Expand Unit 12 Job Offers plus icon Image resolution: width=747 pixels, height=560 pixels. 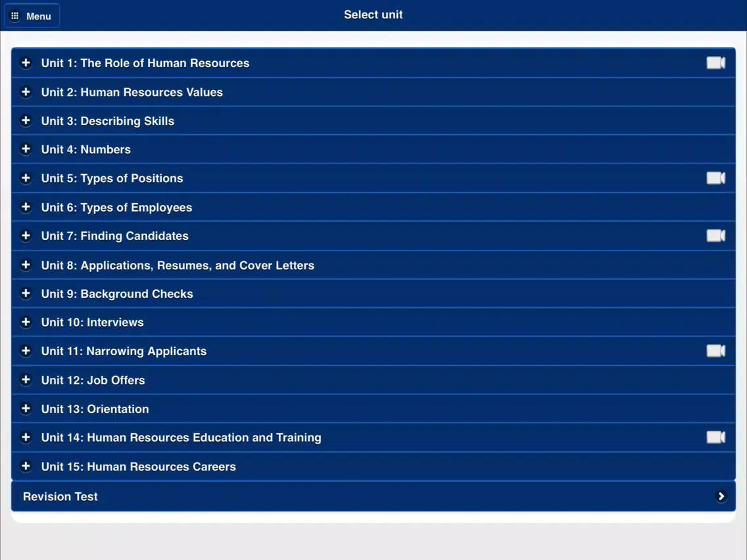[x=26, y=379]
